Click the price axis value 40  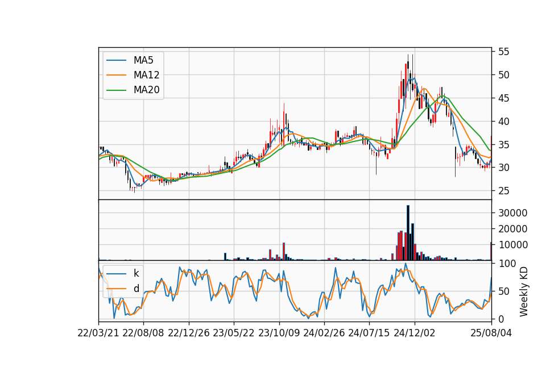click(503, 122)
